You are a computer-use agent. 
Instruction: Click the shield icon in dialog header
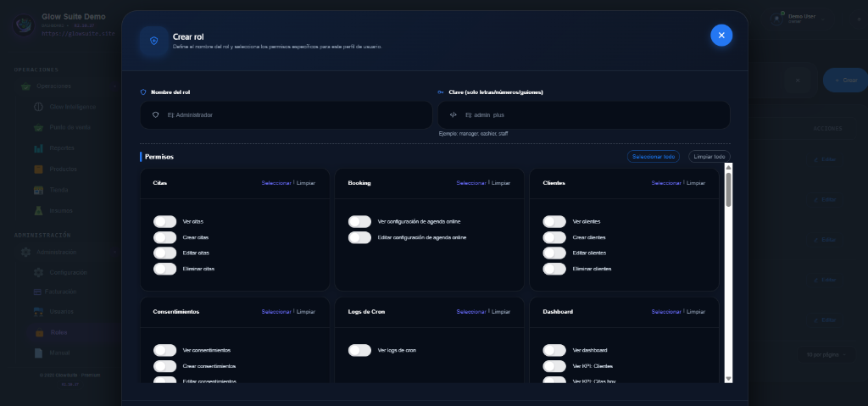coord(154,41)
